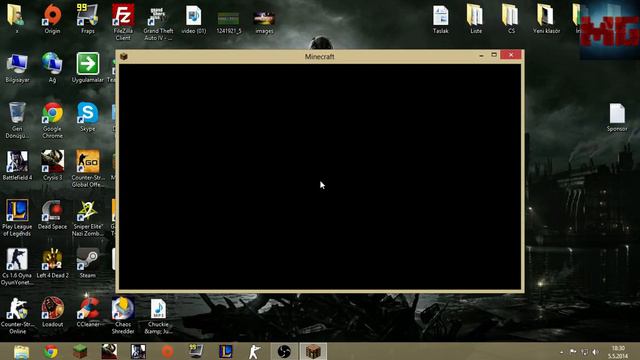
Task: Minimize the Minecraft window
Action: [481, 55]
